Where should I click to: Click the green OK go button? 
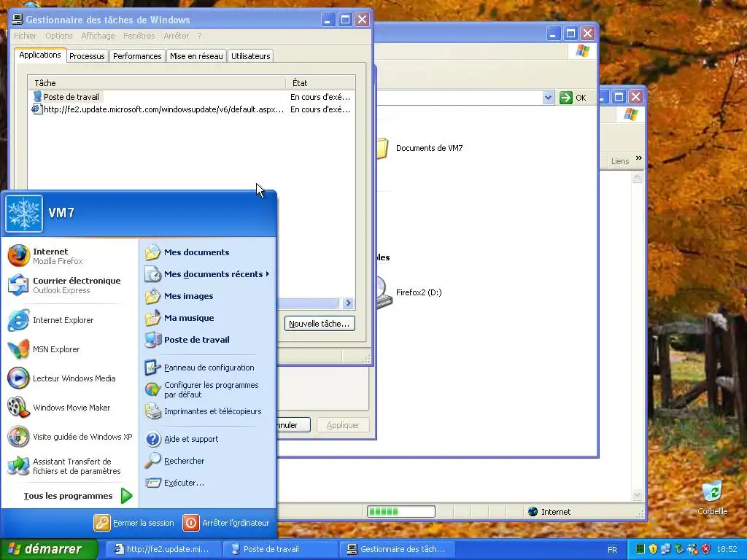[573, 98]
